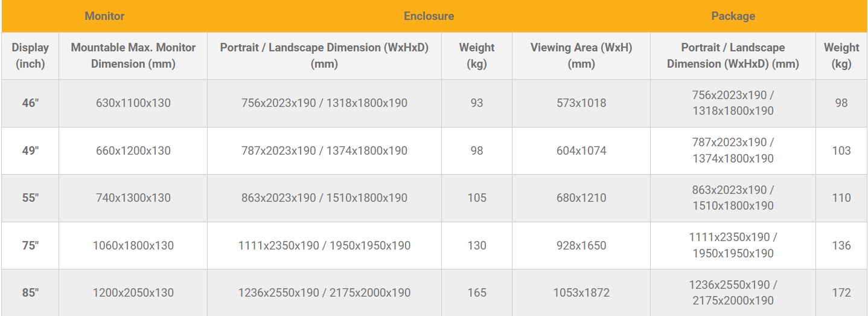
Task: Select the package weight value 172
Action: point(841,292)
